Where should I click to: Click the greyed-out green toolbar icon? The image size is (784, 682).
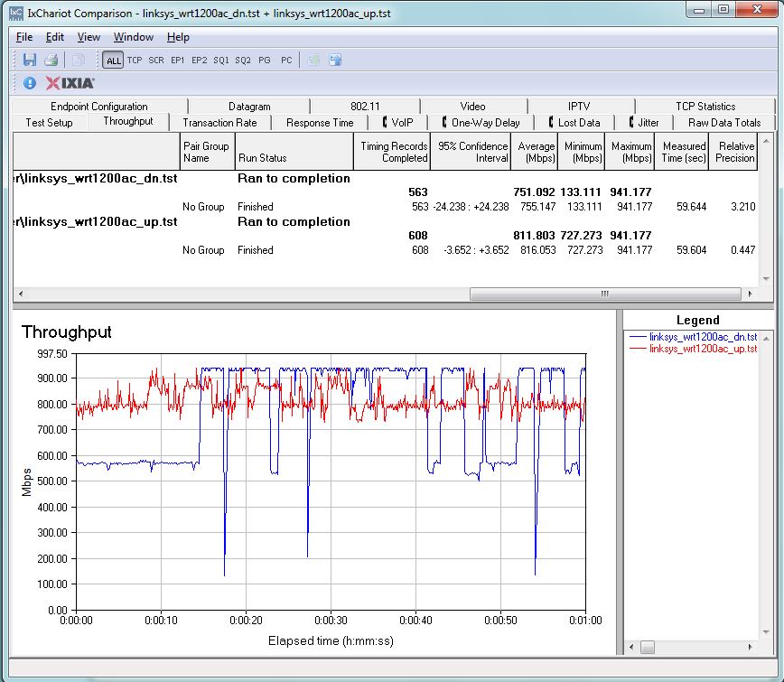(x=313, y=60)
